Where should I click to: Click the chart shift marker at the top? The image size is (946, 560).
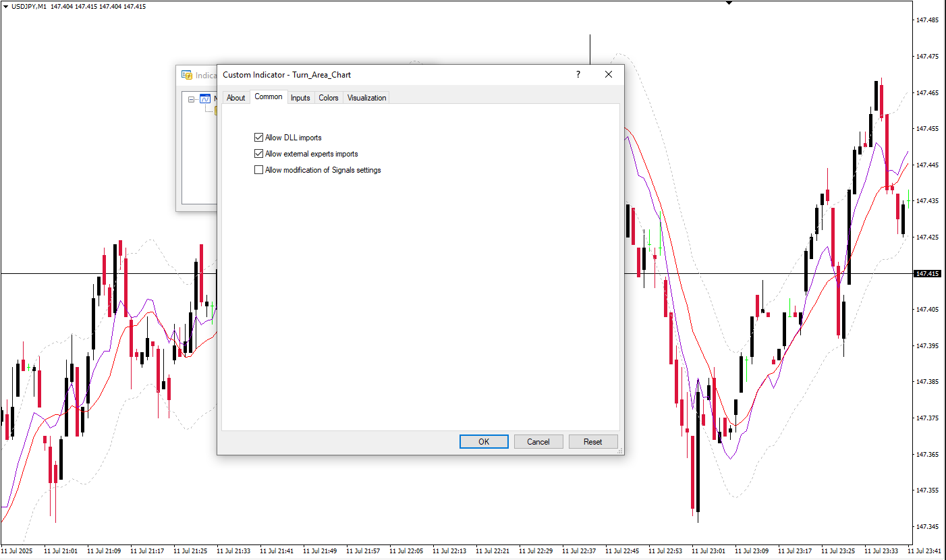coord(729,3)
